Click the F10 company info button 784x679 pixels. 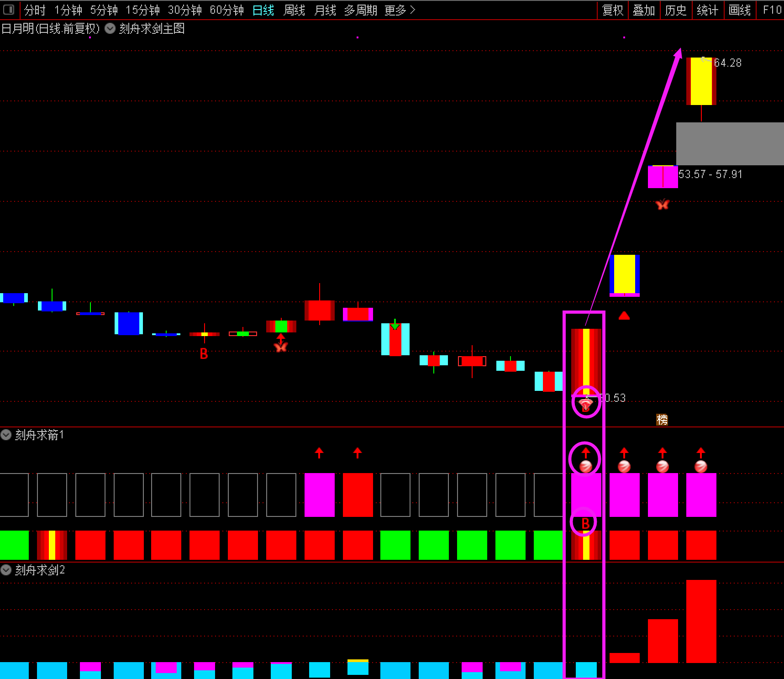click(772, 10)
